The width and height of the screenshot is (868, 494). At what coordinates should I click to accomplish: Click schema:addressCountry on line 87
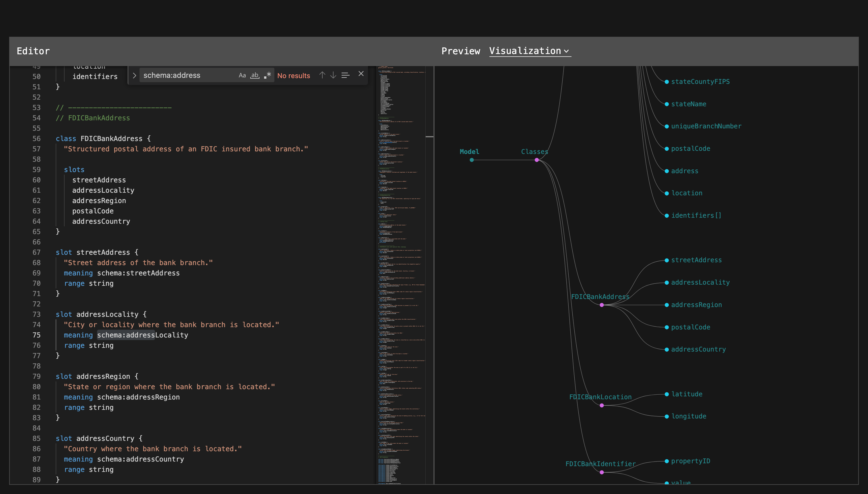pos(140,460)
